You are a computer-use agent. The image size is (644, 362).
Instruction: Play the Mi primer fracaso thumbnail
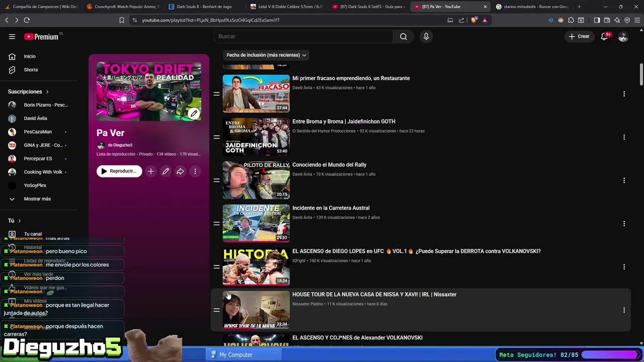256,94
